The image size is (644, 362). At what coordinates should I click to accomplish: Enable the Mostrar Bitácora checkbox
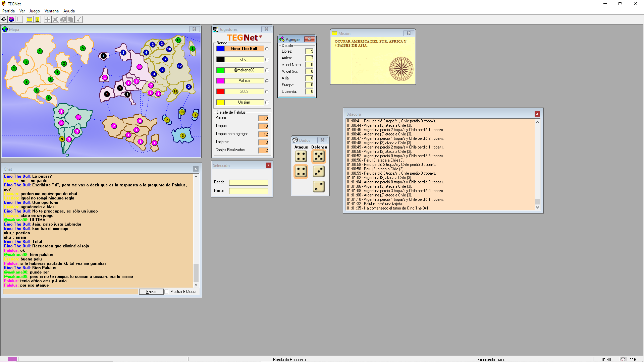click(167, 292)
